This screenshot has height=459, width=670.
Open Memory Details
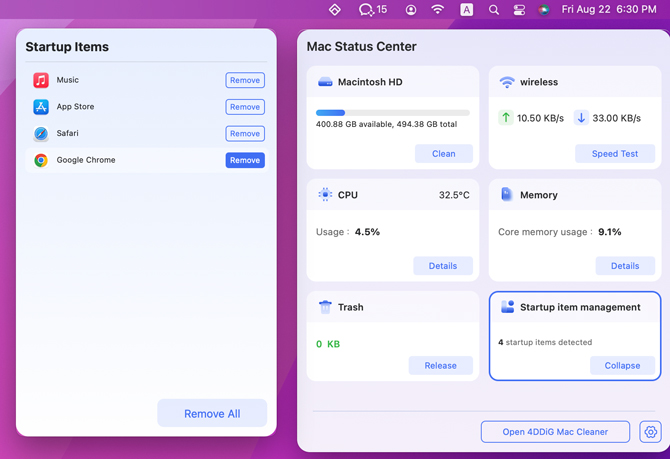[625, 266]
